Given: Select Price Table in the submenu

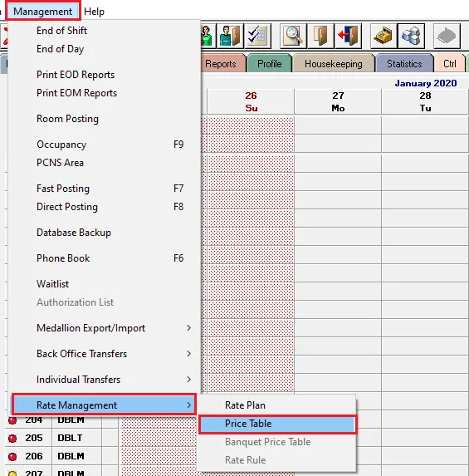Looking at the screenshot, I should pyautogui.click(x=277, y=424).
